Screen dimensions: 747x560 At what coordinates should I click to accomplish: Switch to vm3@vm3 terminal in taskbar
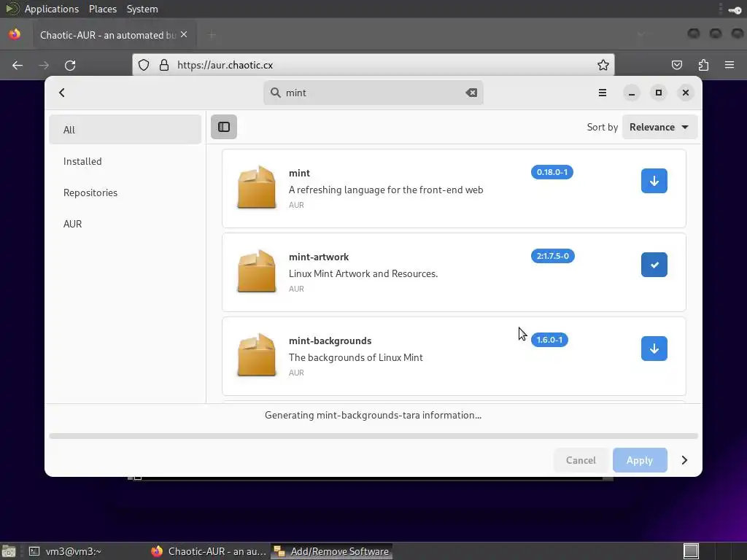coord(65,551)
